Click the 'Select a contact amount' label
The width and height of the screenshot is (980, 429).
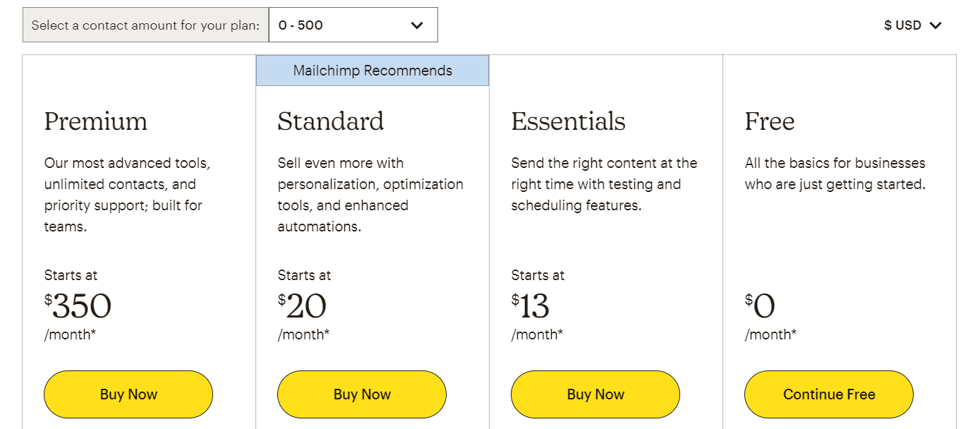pos(145,25)
